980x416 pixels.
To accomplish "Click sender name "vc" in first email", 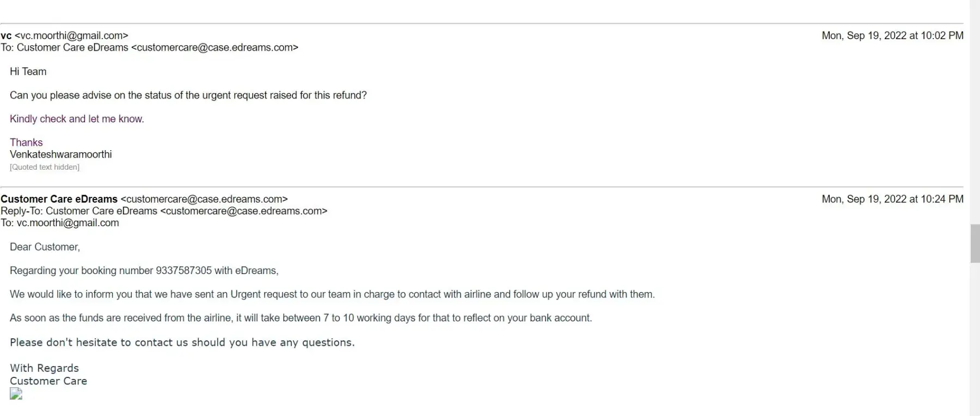I will coord(6,36).
